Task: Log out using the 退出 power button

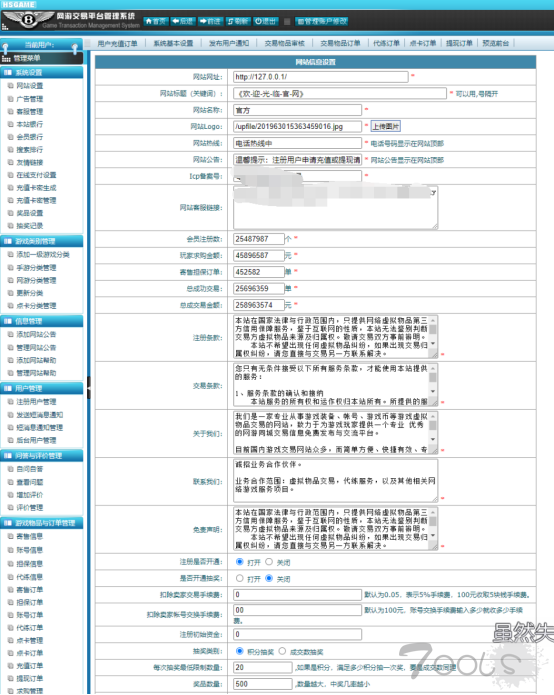Action: (x=265, y=21)
